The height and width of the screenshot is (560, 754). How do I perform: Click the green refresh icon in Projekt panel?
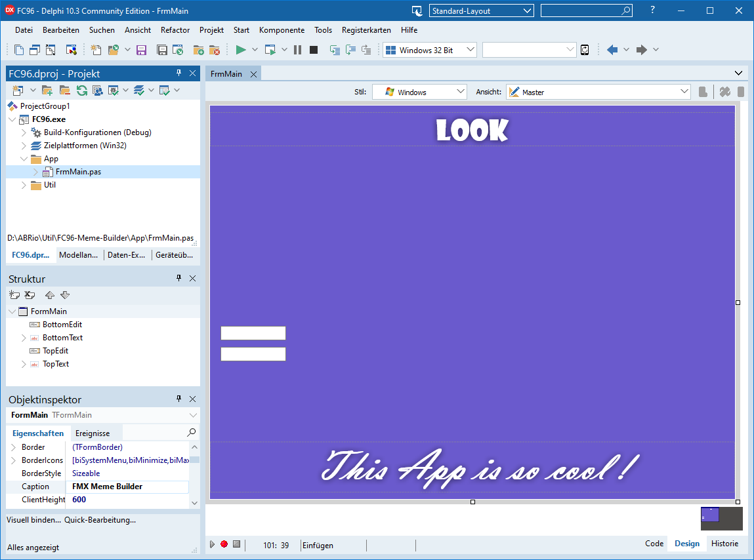[x=82, y=90]
